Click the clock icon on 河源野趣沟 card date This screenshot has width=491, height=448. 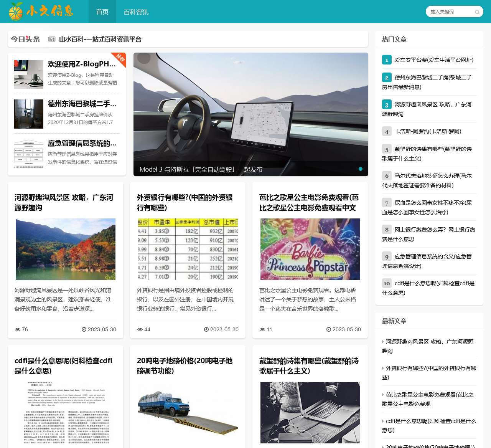point(84,329)
